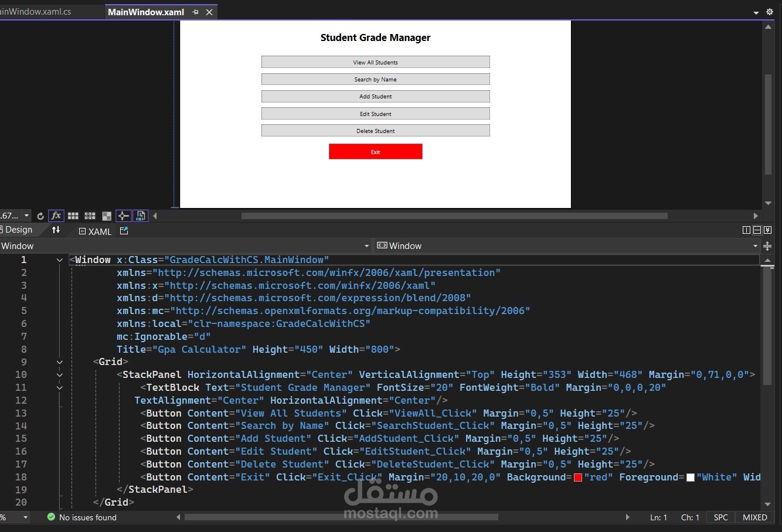Select horizontal split pane layout
This screenshot has height=532, width=782.
click(x=757, y=230)
